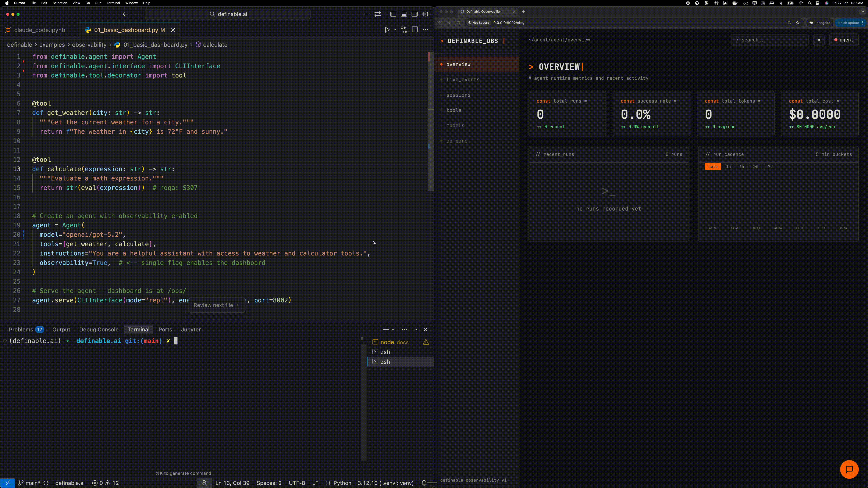Open the new terminal profile dropdown
The width and height of the screenshot is (868, 488).
point(393,330)
